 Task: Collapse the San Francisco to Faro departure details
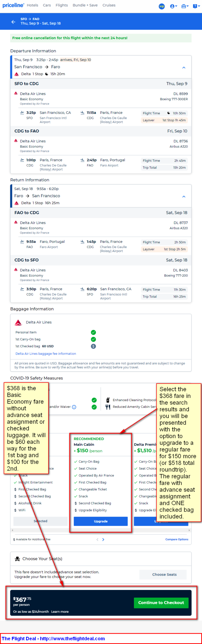coord(184,67)
